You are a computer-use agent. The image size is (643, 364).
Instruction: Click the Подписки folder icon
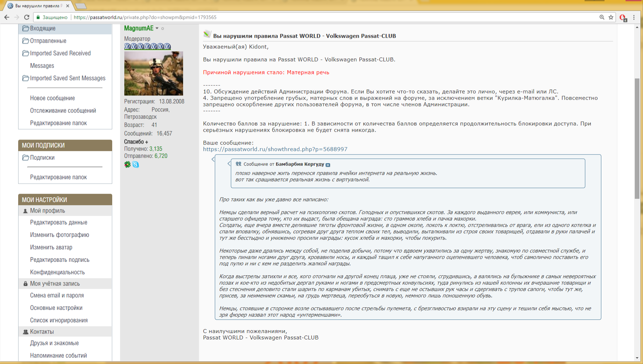click(26, 157)
